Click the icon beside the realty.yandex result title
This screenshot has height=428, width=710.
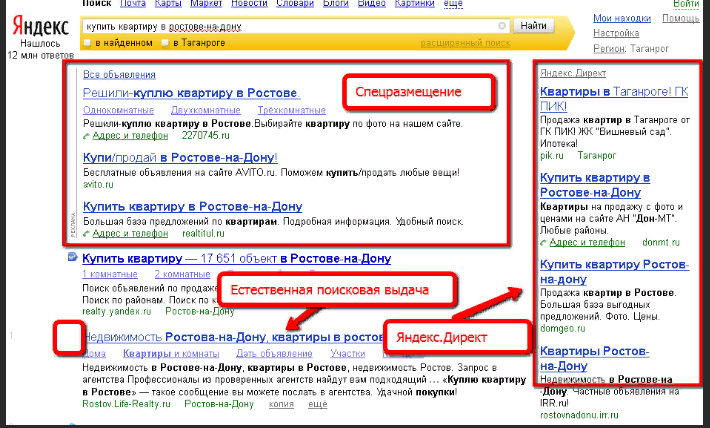click(72, 257)
